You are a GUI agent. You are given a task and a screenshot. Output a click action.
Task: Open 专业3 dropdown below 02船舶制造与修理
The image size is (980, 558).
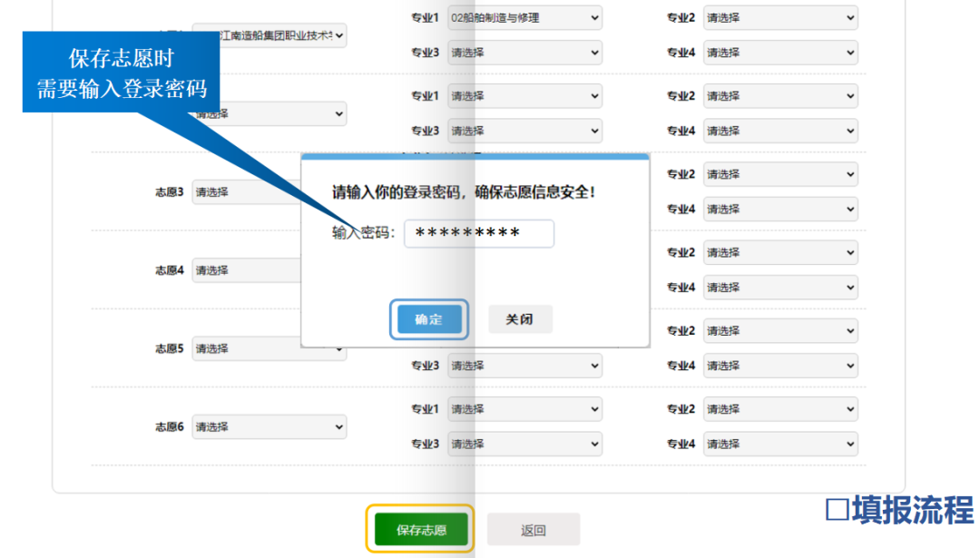(x=525, y=53)
